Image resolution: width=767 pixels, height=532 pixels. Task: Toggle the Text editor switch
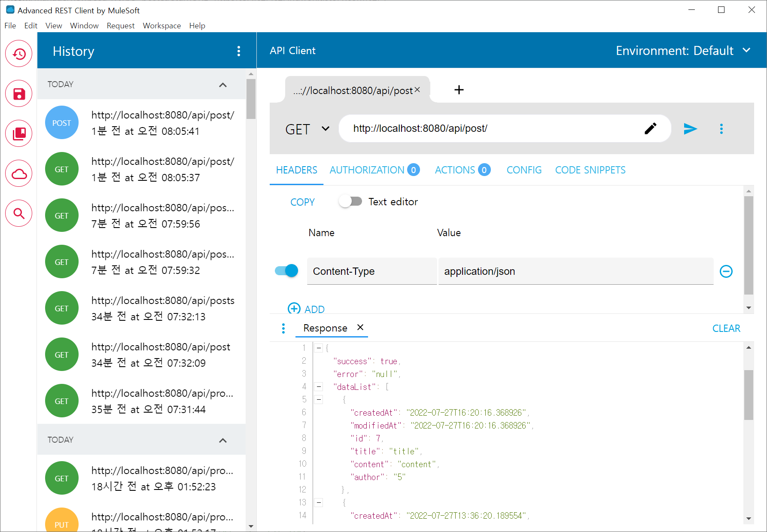pyautogui.click(x=350, y=201)
